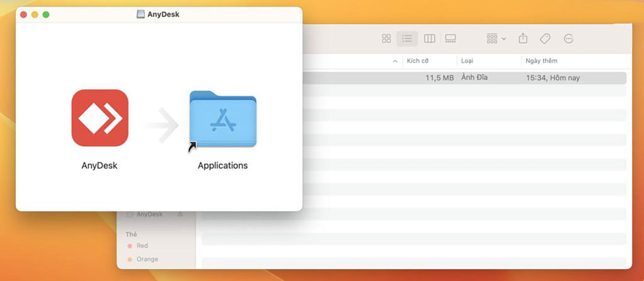Eject the AnyDesk volume in the sidebar
This screenshot has width=644, height=281.
(x=180, y=214)
